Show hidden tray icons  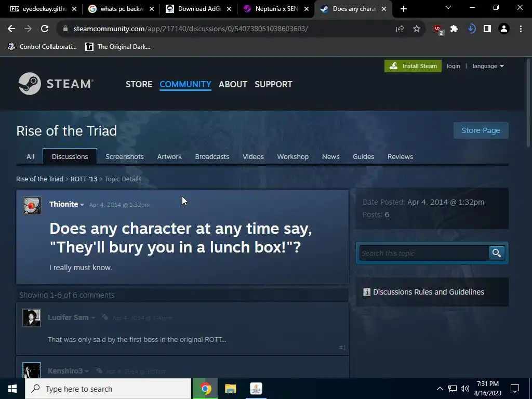pos(440,389)
